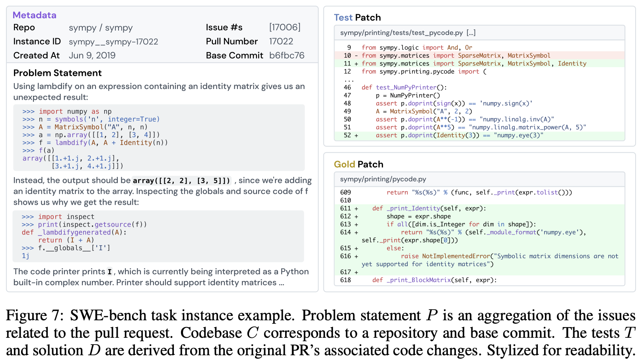Click the Test Patch title
642x364 pixels.
tap(357, 17)
